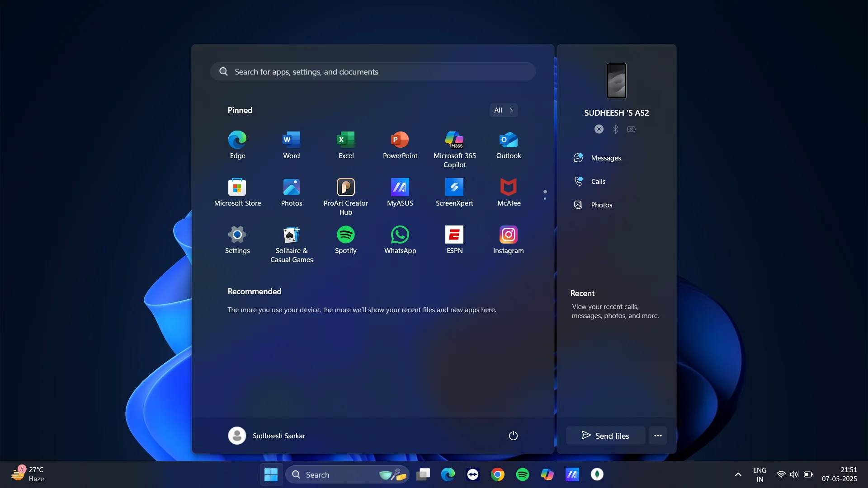The width and height of the screenshot is (868, 488).
Task: Open the ESPN app
Action: coord(454,240)
